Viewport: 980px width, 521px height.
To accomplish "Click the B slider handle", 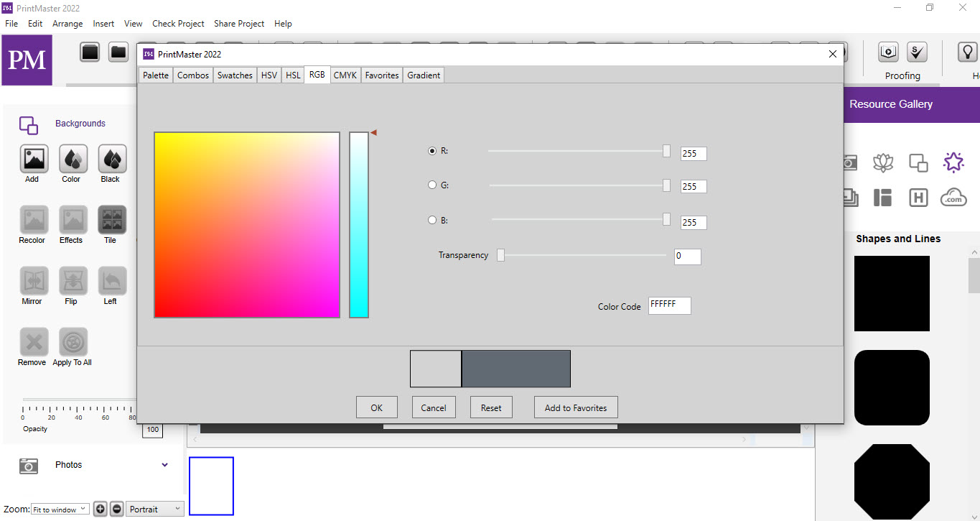I will 666,219.
